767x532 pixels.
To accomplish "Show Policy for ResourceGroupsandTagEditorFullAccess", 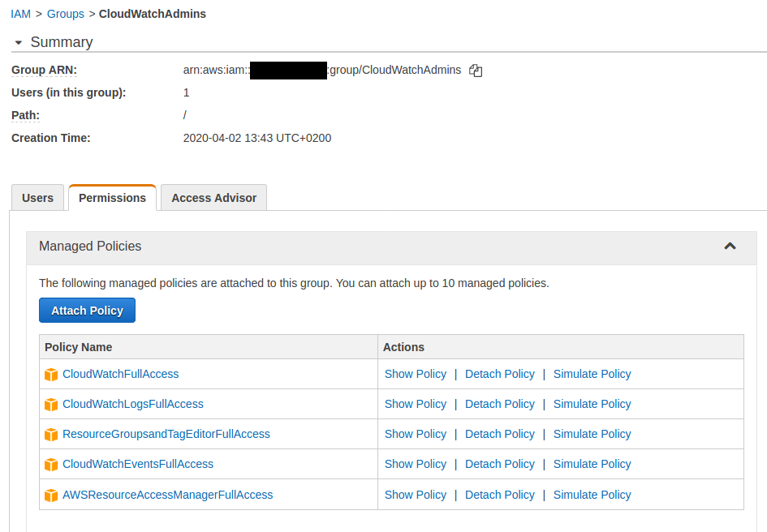I will pyautogui.click(x=416, y=434).
